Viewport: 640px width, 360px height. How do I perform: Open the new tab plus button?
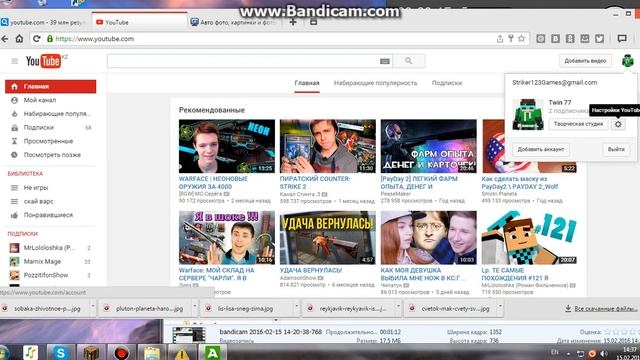coord(293,22)
